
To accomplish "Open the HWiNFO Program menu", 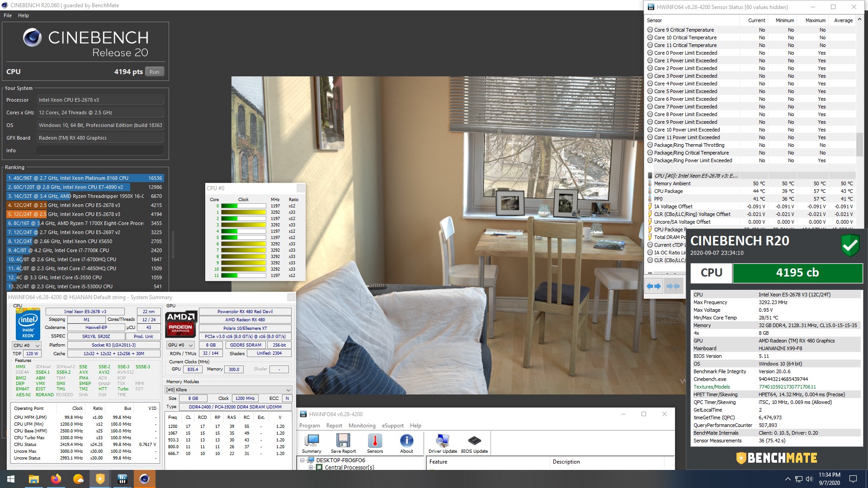I will click(x=309, y=426).
